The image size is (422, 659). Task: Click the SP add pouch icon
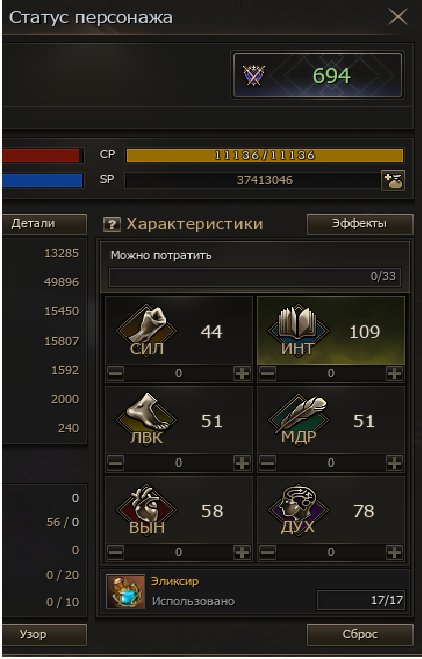pos(393,181)
